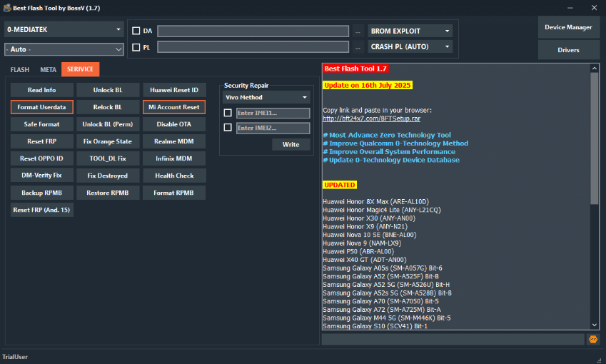Click the Relock BL button
606x364 pixels.
click(108, 107)
